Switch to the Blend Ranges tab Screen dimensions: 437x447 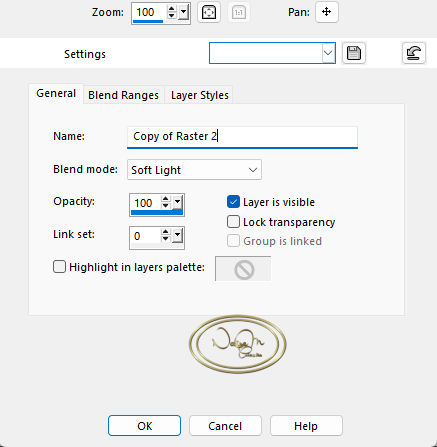point(123,95)
